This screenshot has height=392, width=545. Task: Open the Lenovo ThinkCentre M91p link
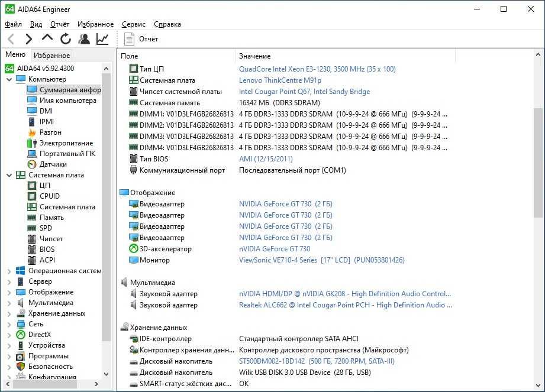280,80
